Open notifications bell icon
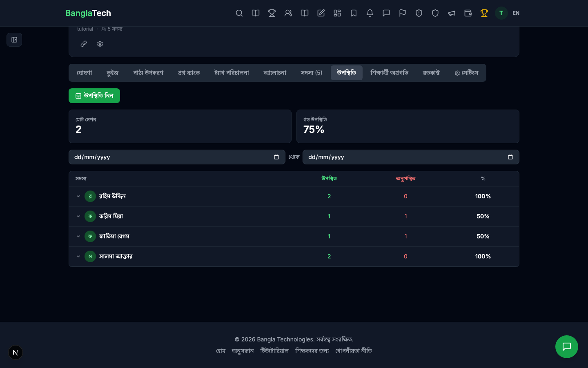The width and height of the screenshot is (588, 368). coord(370,13)
